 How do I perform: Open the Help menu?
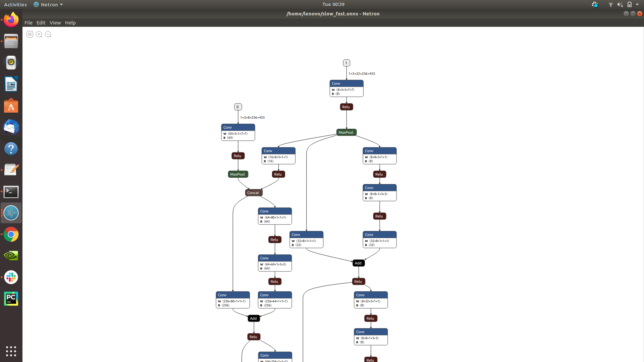click(x=70, y=22)
